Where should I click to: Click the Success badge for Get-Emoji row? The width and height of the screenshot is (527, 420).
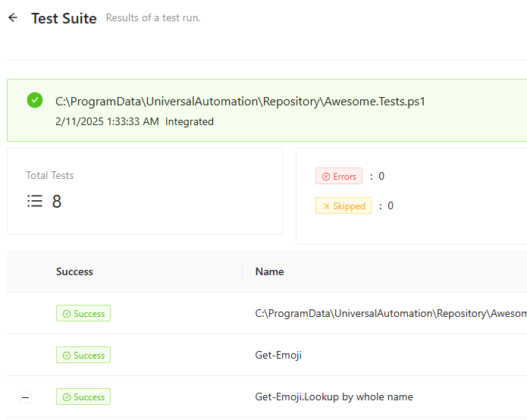(x=83, y=355)
